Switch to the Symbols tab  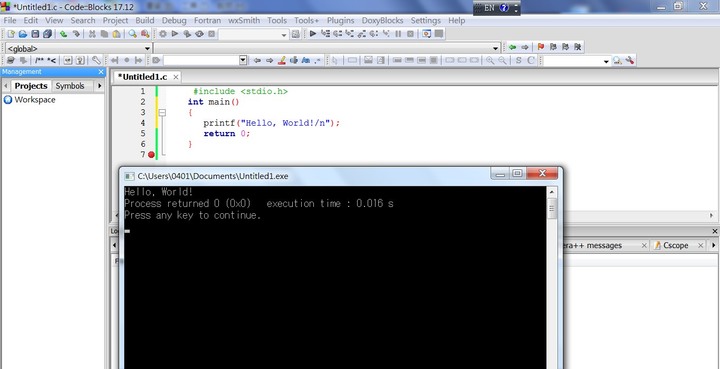point(70,86)
